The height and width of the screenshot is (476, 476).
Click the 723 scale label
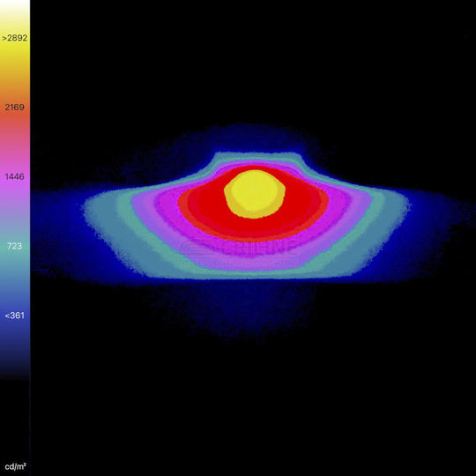pos(15,246)
